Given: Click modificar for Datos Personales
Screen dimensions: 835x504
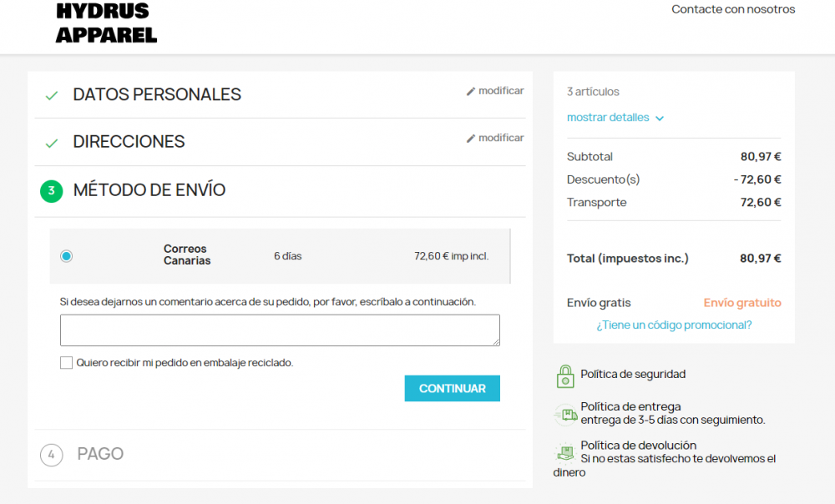Looking at the screenshot, I should [x=501, y=90].
